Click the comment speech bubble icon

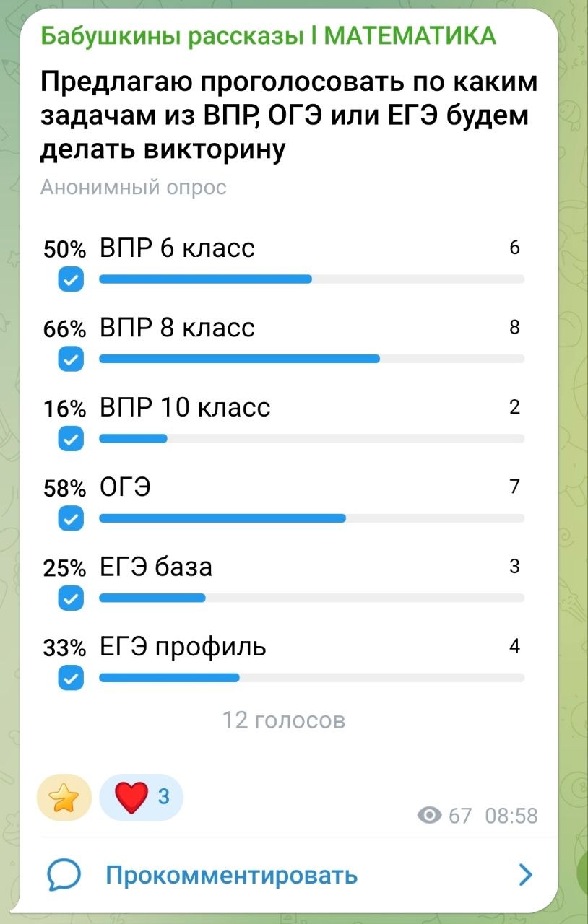tap(65, 876)
